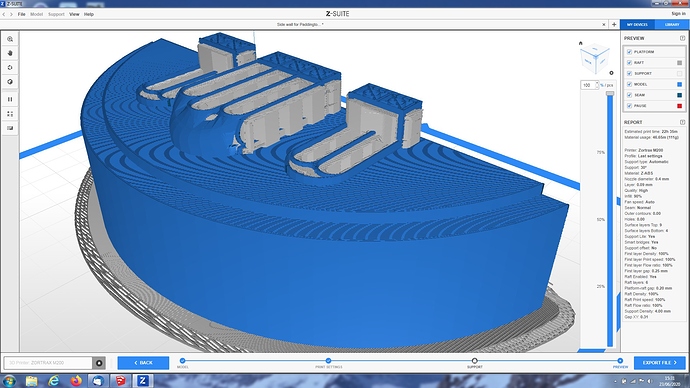Click the printer selector round button
This screenshot has width=690, height=388.
click(99, 363)
